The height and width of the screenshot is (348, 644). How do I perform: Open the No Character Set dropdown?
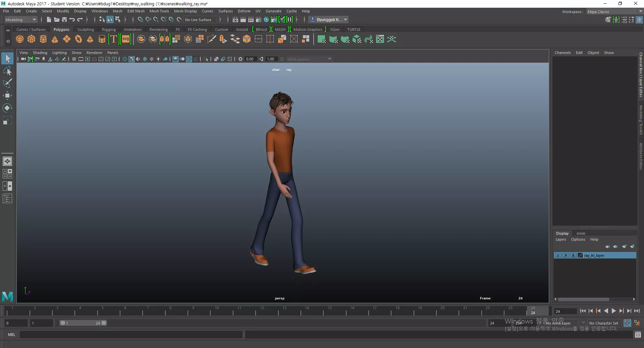(x=604, y=323)
